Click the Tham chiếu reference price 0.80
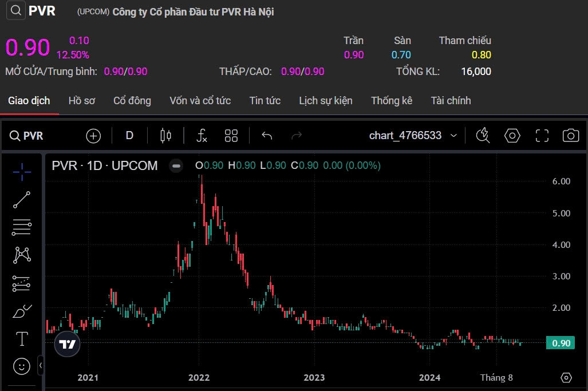 click(x=482, y=55)
